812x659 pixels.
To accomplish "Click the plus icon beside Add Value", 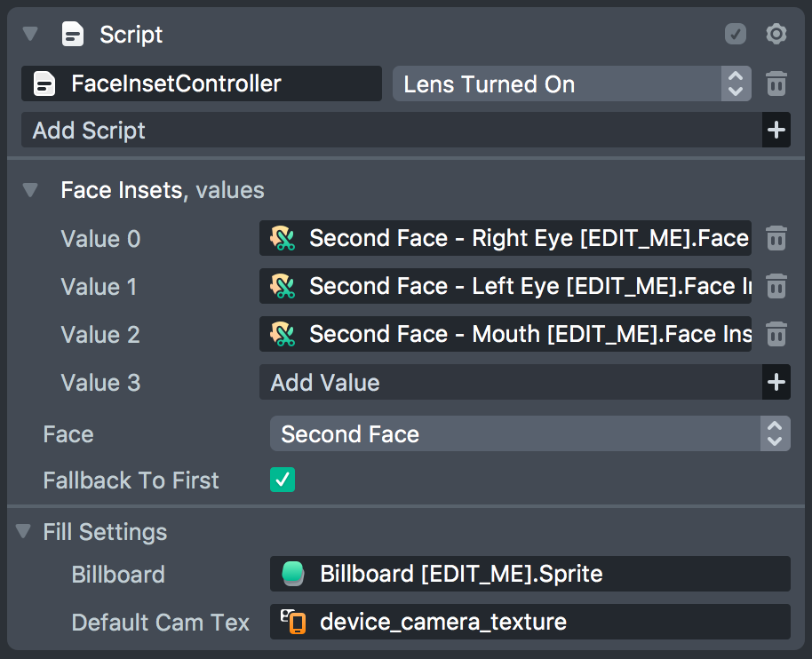I will 776,383.
